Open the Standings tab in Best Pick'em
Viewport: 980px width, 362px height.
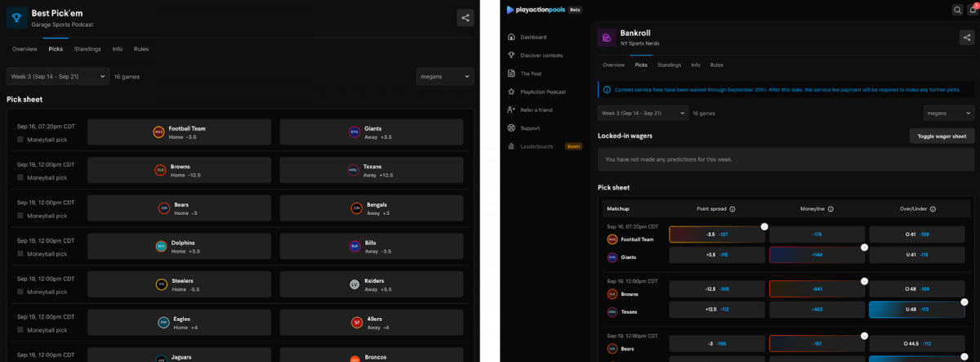point(87,49)
